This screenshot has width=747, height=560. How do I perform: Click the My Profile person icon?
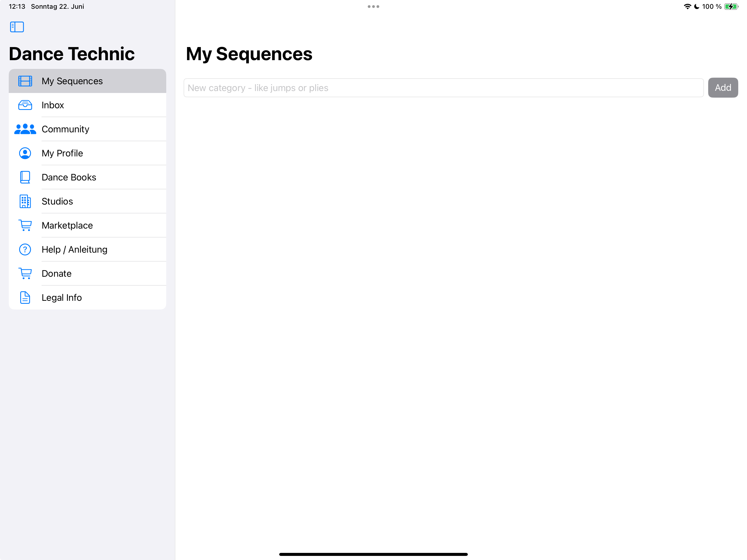pyautogui.click(x=25, y=153)
